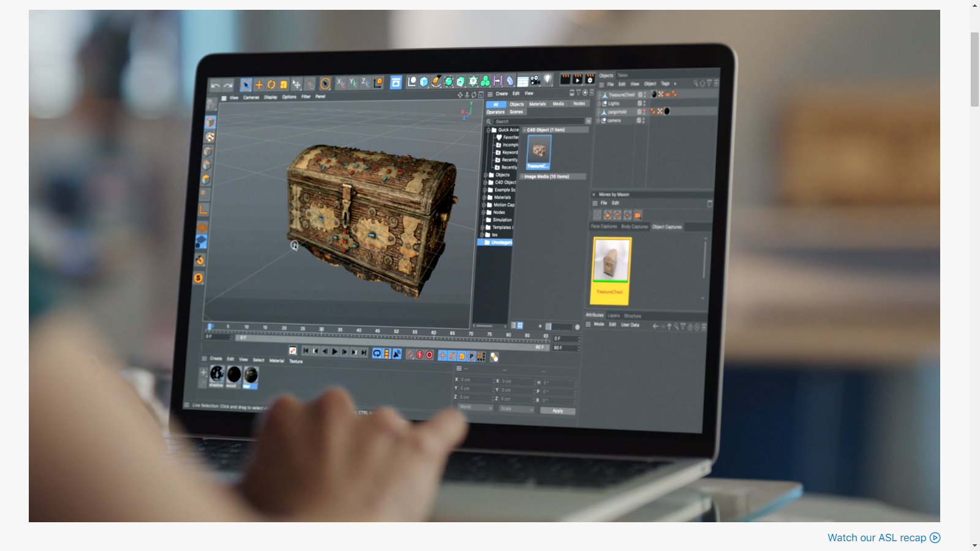
Task: Open Render Settings clapboard with gear
Action: click(590, 79)
